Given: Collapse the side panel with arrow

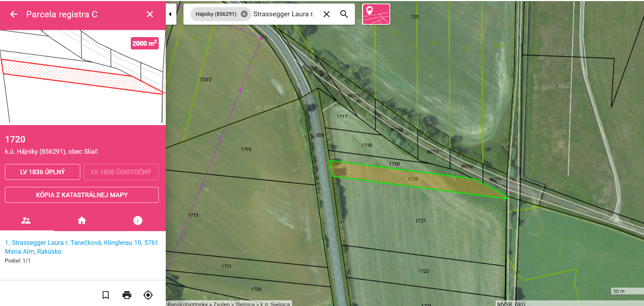Looking at the screenshot, I should (170, 14).
